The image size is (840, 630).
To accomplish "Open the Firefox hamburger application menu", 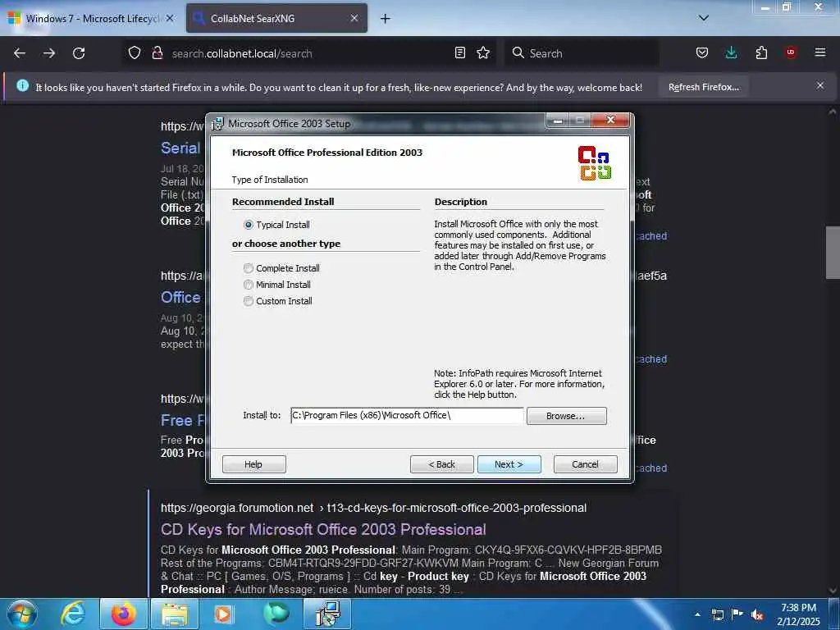I will click(820, 53).
